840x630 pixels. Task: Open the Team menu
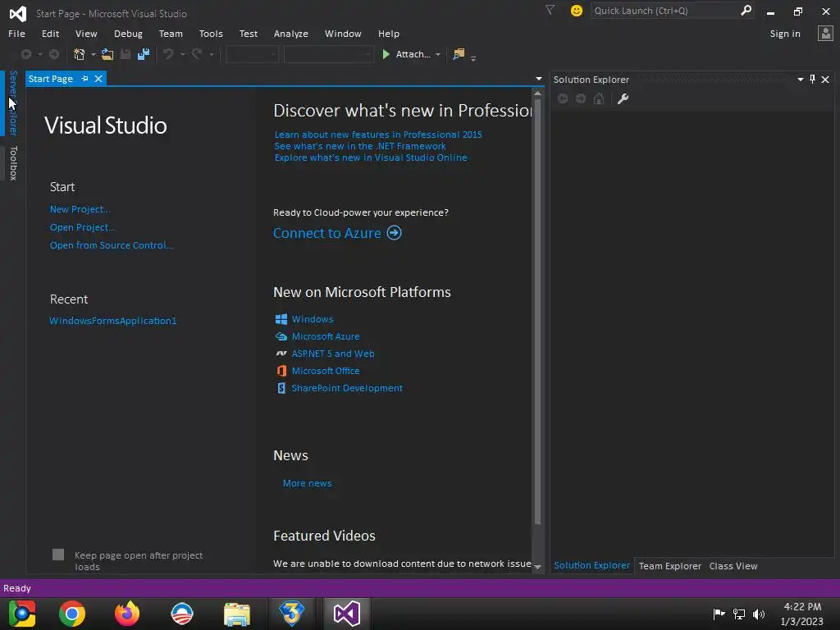(x=171, y=34)
